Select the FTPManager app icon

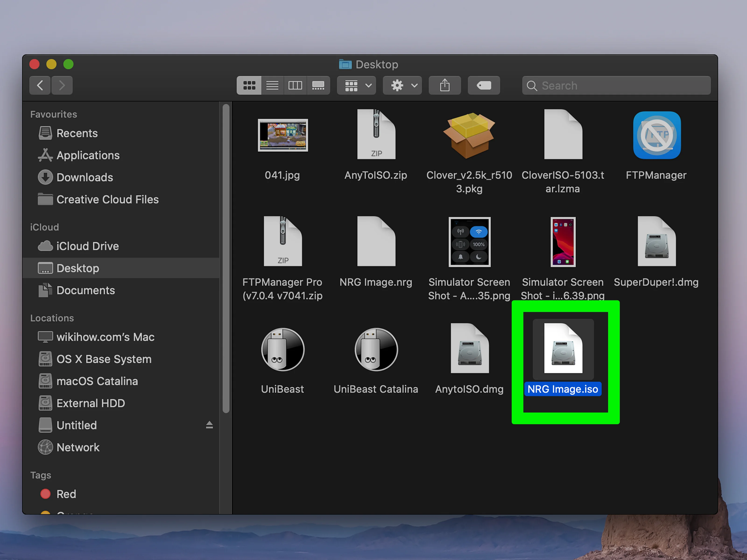[x=656, y=135]
